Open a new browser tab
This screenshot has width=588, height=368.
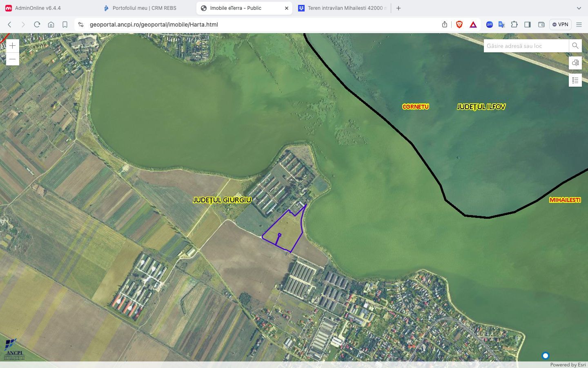point(399,8)
